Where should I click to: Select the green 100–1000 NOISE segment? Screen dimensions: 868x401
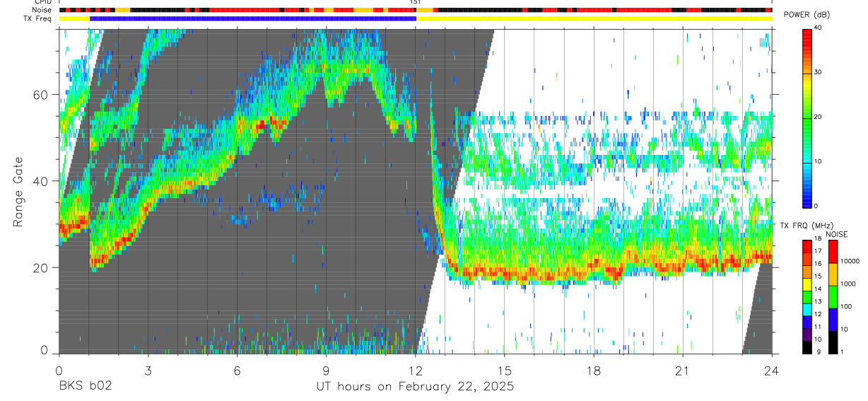coord(833,297)
